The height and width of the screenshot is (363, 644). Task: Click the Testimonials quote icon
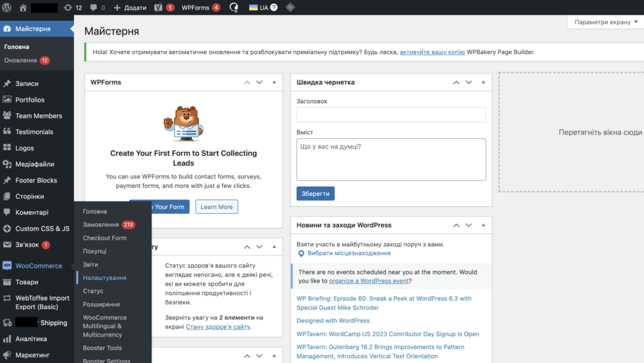tap(7, 131)
